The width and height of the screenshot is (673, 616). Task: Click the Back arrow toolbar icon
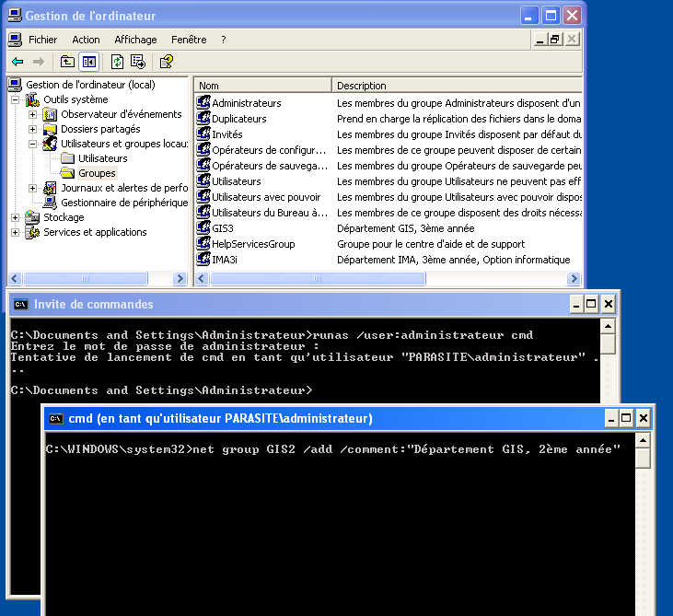tap(17, 62)
